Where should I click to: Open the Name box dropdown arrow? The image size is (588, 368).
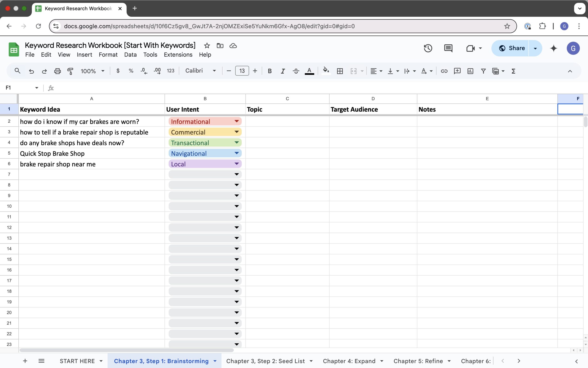point(37,88)
